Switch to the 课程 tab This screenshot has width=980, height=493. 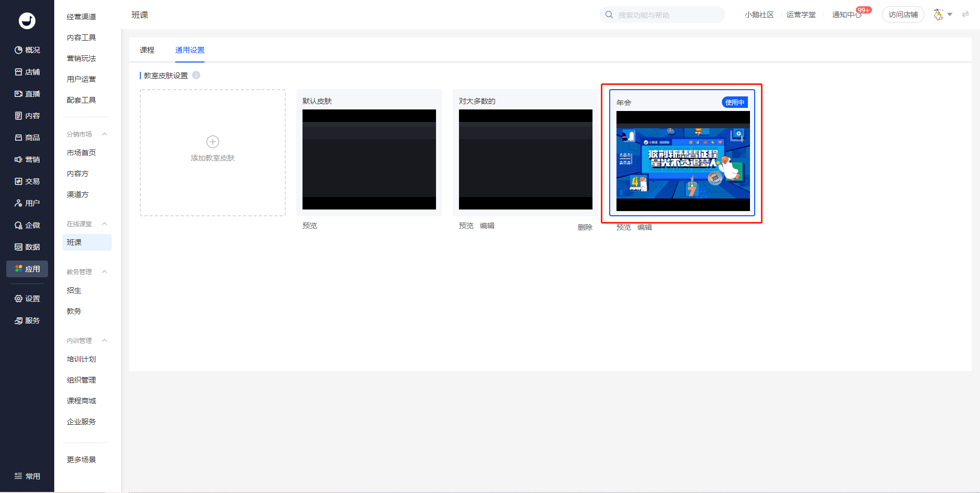click(147, 50)
